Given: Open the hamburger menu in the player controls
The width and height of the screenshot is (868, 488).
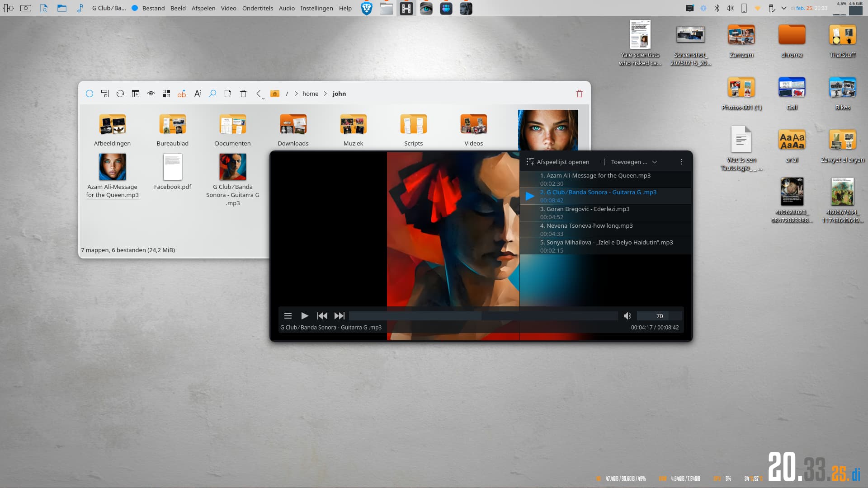Looking at the screenshot, I should [288, 316].
